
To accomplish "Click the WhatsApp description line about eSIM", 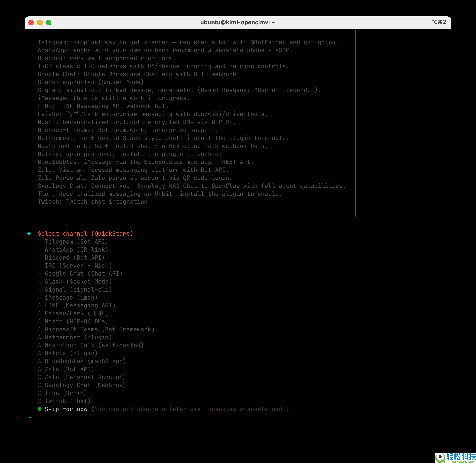I will 165,50.
